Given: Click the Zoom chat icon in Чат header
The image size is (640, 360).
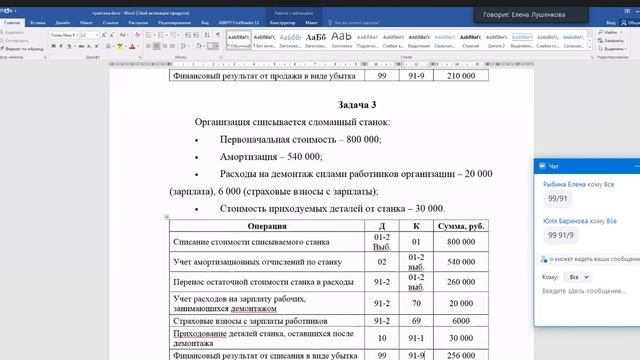Looking at the screenshot, I should coord(542,166).
